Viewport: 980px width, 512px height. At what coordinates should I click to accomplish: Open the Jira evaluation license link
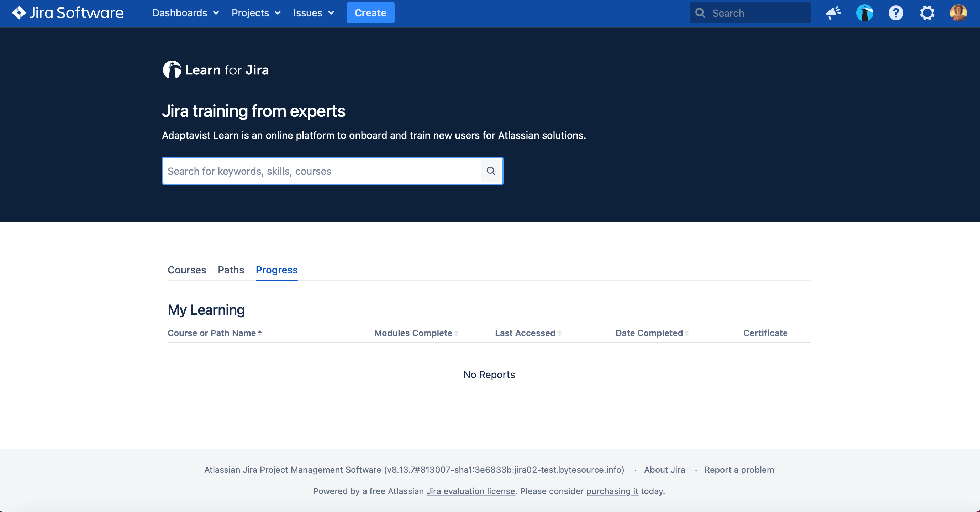(470, 491)
